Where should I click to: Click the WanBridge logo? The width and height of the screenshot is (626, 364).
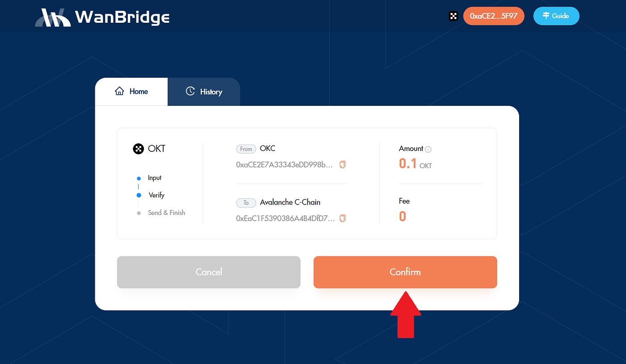(102, 17)
